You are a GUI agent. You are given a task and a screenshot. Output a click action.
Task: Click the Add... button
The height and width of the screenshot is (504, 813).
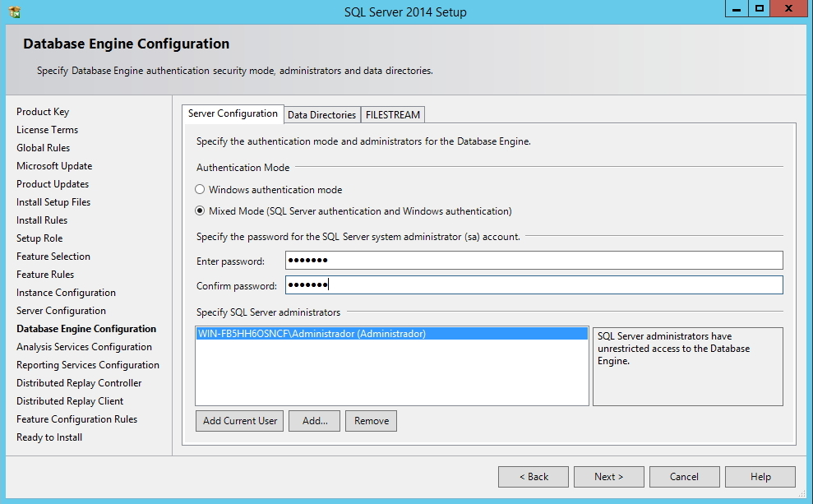pos(314,421)
